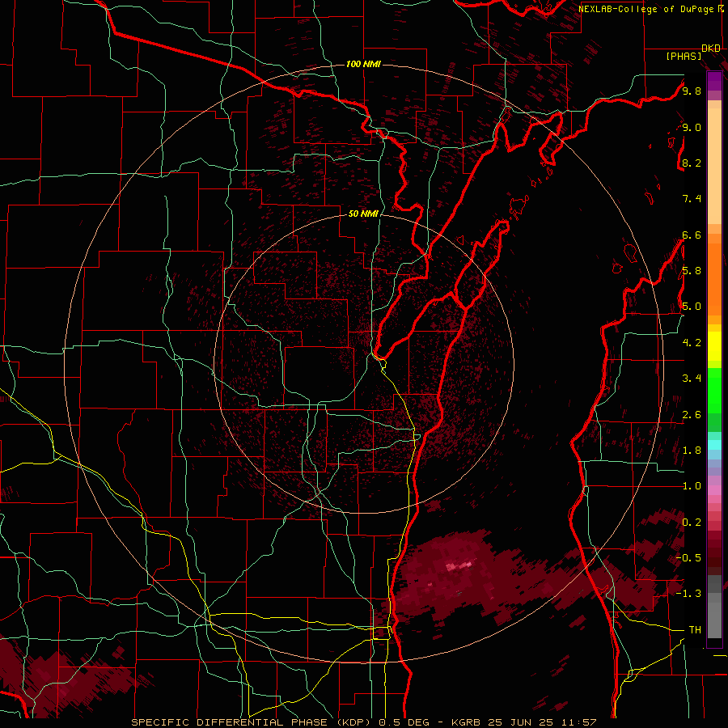Choose the 1.0 legend value
728x728 pixels.
692,486
